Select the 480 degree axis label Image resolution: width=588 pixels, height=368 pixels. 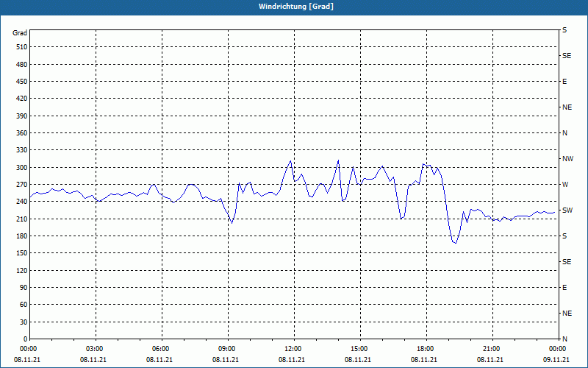tap(21, 65)
